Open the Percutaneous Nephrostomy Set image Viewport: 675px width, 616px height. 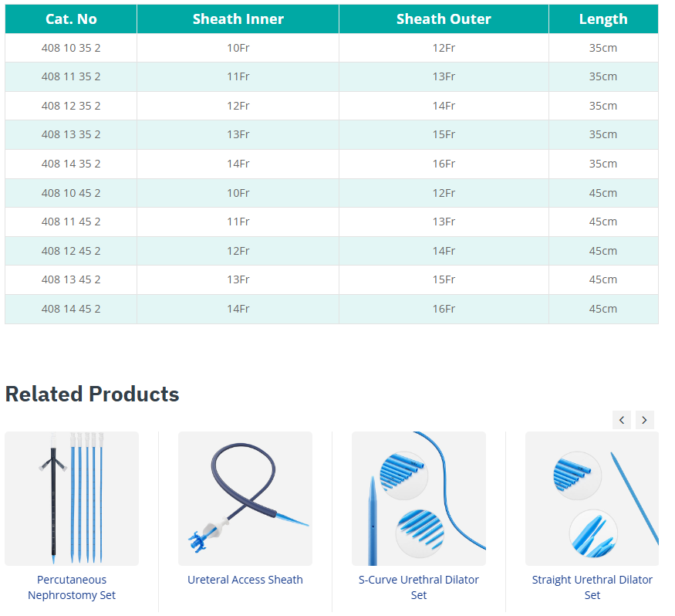point(72,499)
